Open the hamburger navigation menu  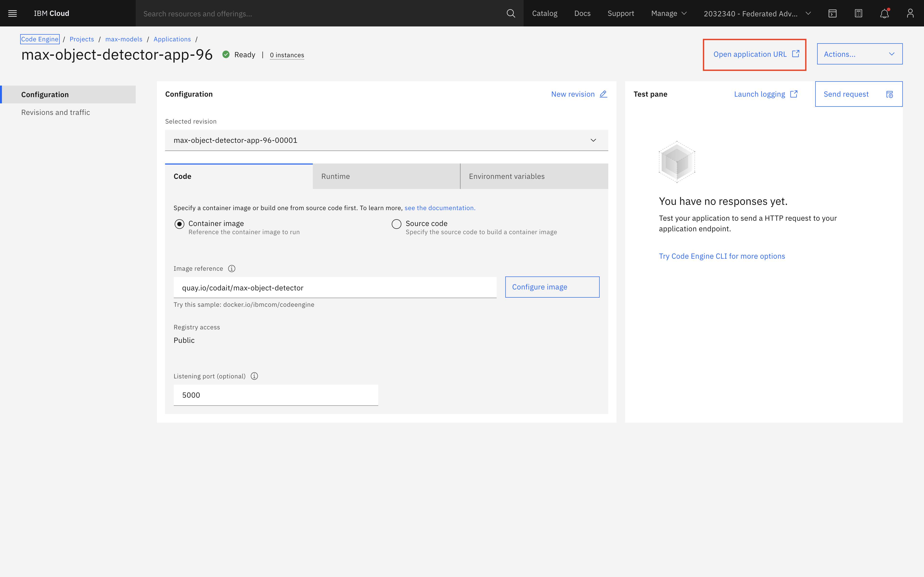click(x=12, y=13)
